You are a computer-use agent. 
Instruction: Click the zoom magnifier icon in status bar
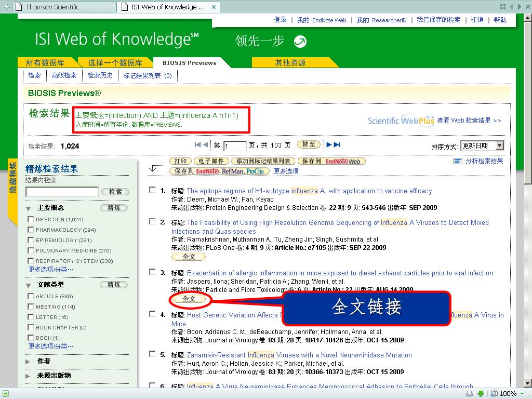[495, 393]
